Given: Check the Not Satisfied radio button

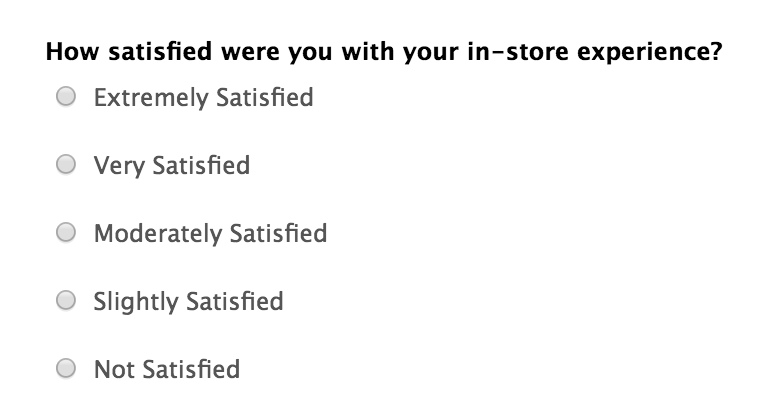Looking at the screenshot, I should point(66,368).
